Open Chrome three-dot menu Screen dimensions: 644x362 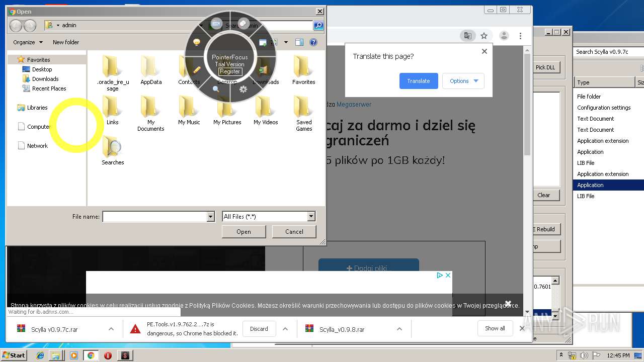coord(520,36)
